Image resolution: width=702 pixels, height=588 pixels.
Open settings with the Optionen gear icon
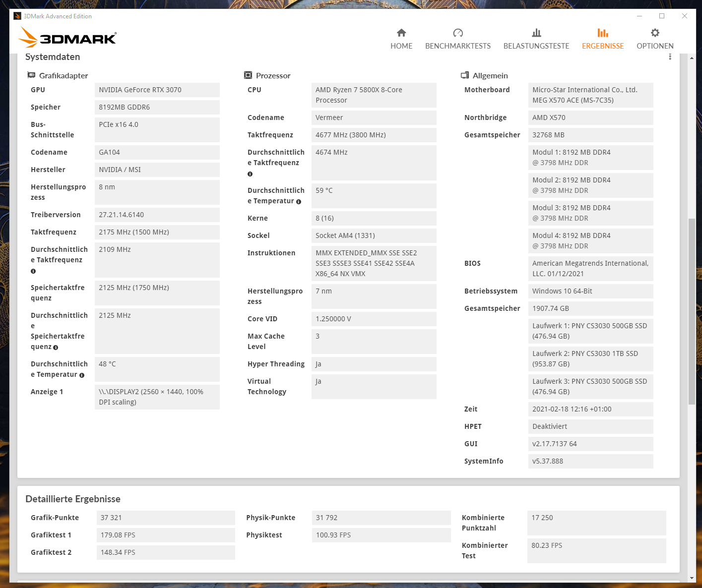click(654, 33)
